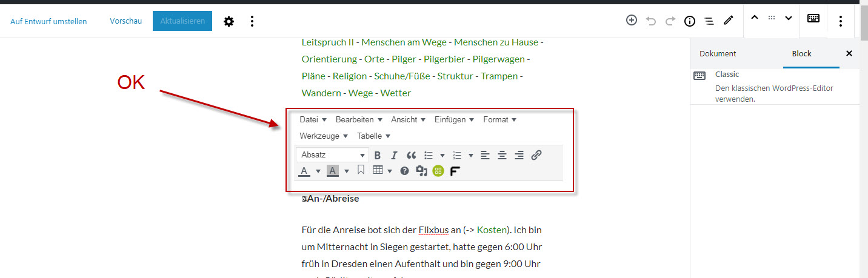Toggle bold formatting
Screen dimensions: 868x278
pos(377,155)
